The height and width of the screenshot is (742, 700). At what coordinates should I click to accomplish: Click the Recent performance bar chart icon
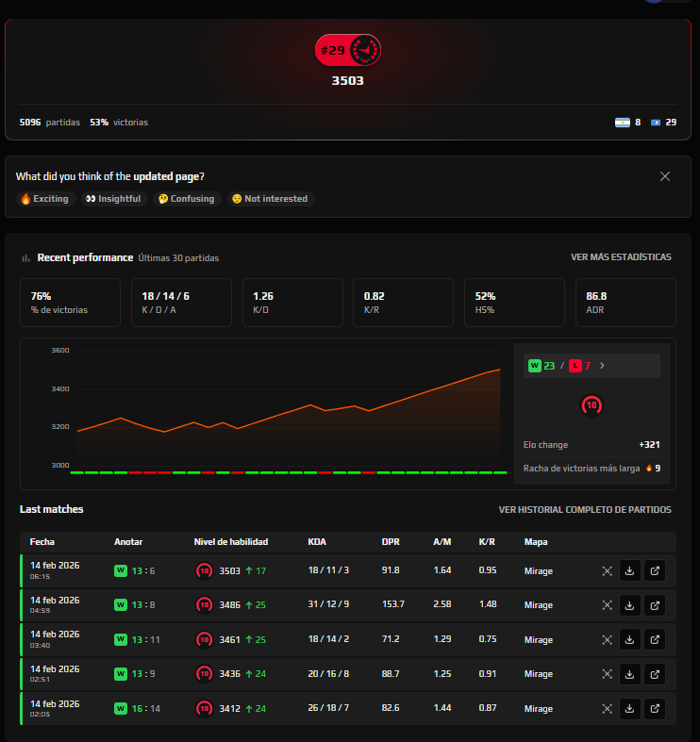click(26, 258)
